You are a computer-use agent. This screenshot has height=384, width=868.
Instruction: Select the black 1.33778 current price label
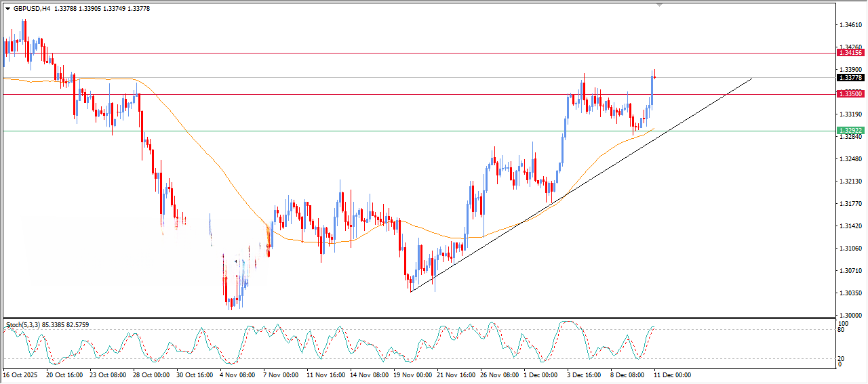click(x=850, y=78)
